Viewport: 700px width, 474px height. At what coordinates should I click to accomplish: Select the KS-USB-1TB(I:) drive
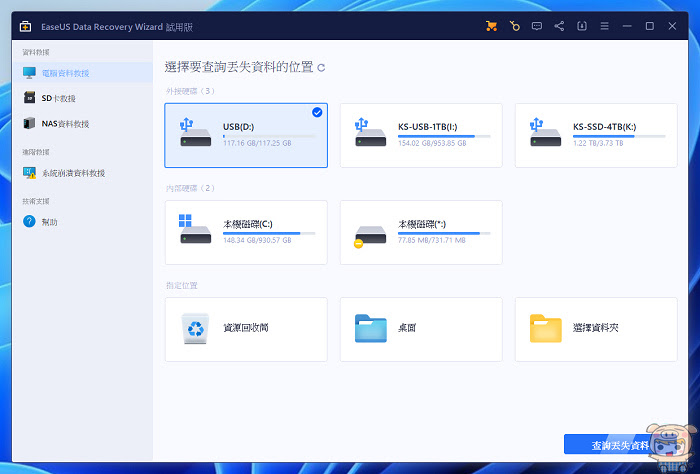(x=421, y=136)
